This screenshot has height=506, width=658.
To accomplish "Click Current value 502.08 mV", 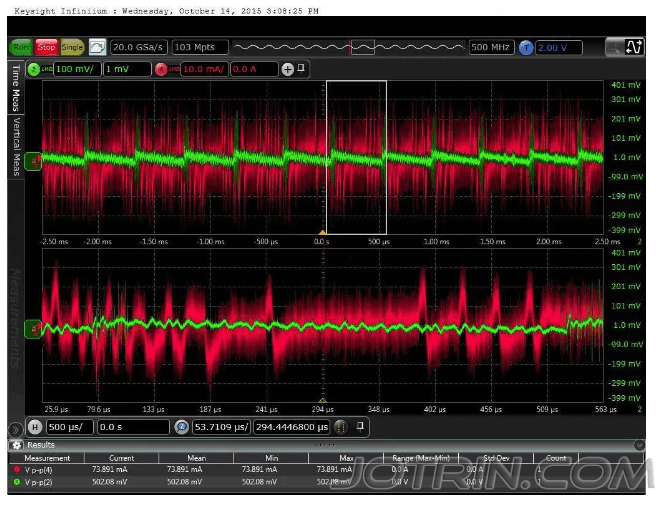I will 110,482.
